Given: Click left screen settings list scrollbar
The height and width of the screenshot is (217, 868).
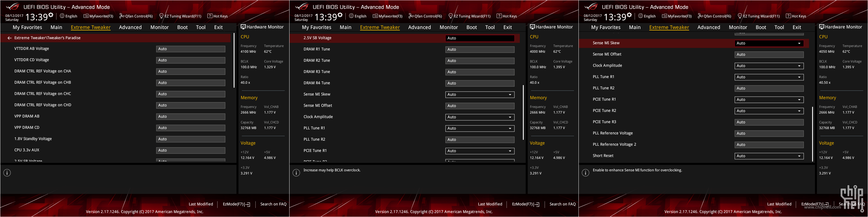Looking at the screenshot, I should pos(234,61).
